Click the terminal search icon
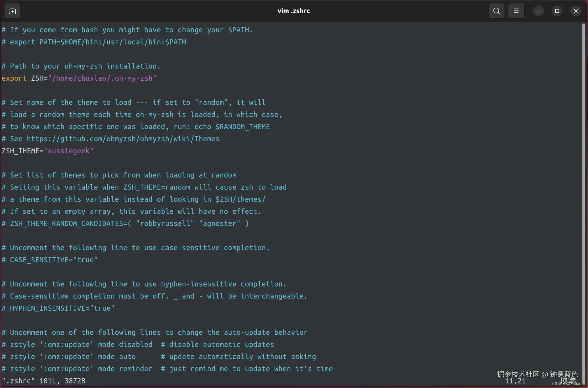 point(496,11)
